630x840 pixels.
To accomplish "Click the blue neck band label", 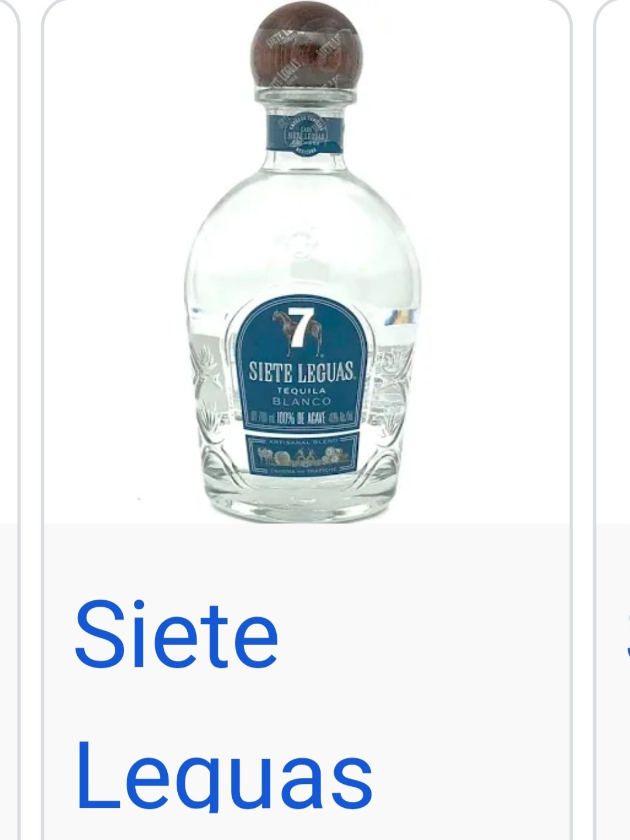I will coord(304,134).
